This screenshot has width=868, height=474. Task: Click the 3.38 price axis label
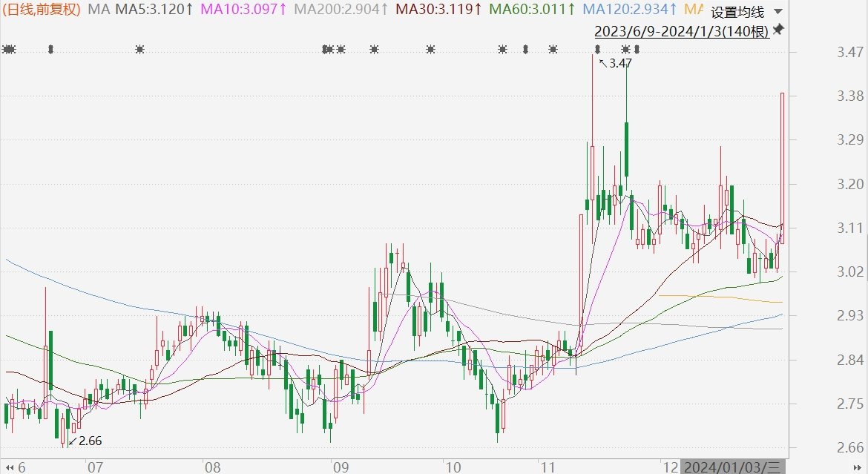[x=849, y=96]
